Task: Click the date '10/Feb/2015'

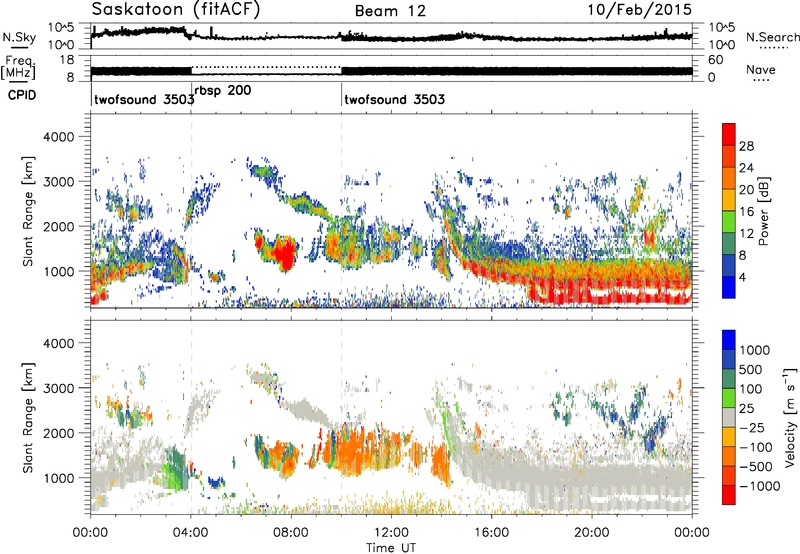Action: pyautogui.click(x=640, y=10)
